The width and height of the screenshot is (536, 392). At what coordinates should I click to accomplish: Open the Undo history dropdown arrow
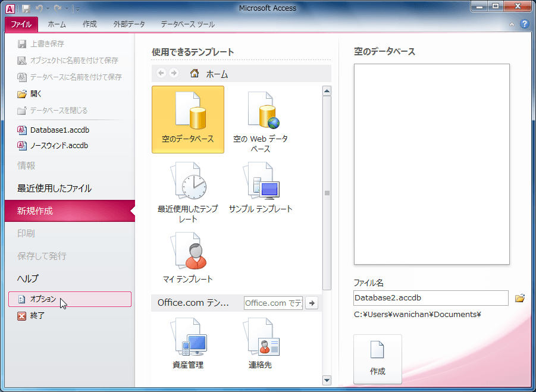point(48,9)
